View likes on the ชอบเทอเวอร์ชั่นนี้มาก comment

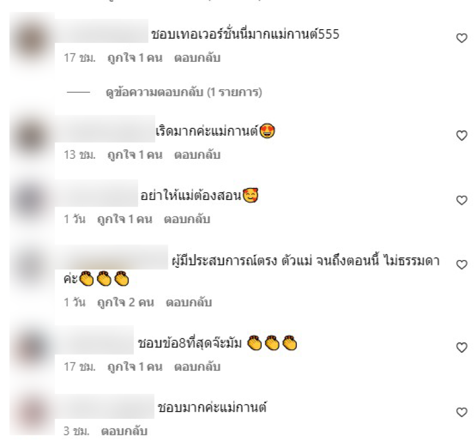[x=135, y=58]
